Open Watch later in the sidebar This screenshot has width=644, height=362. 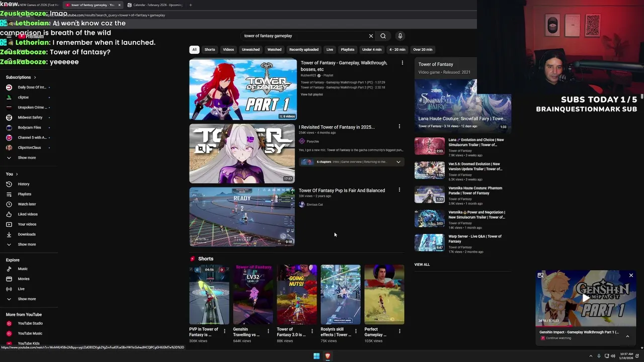(x=27, y=204)
